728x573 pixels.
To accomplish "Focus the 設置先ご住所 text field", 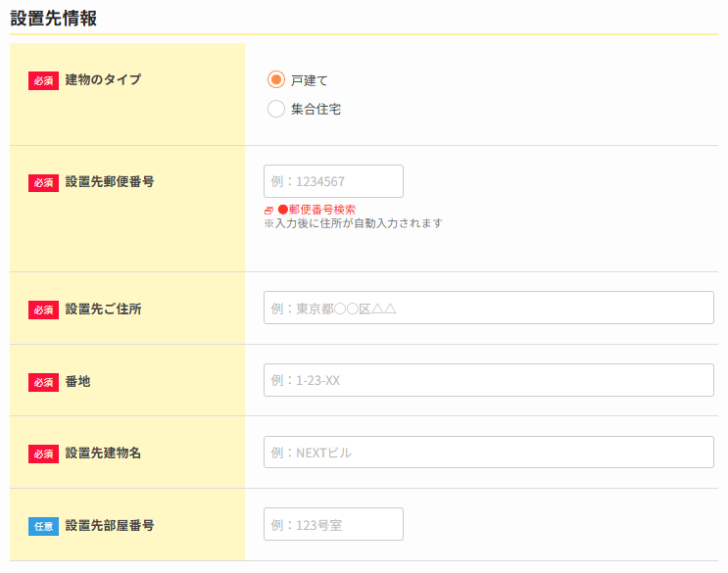I will (x=488, y=308).
